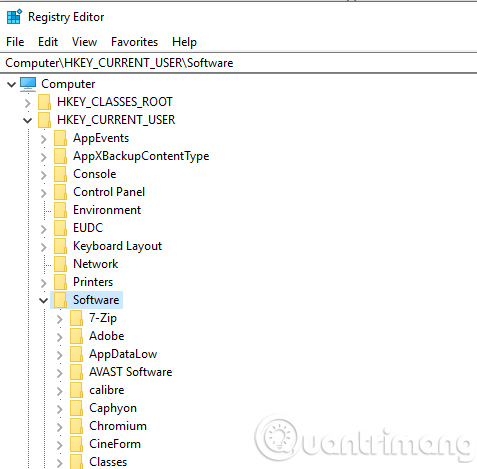Expand the AVAST Software key

click(60, 373)
